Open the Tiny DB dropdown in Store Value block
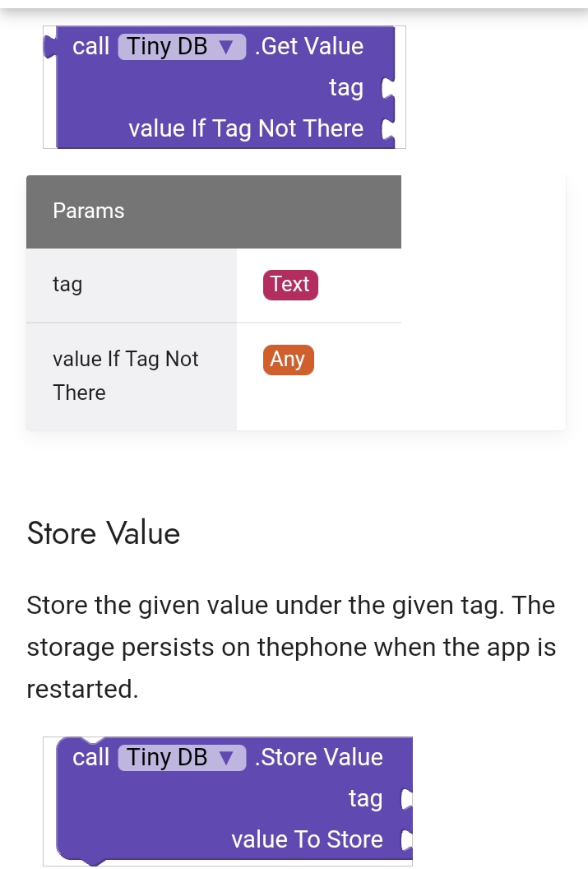Viewport: 588px width, 869px height. point(182,757)
